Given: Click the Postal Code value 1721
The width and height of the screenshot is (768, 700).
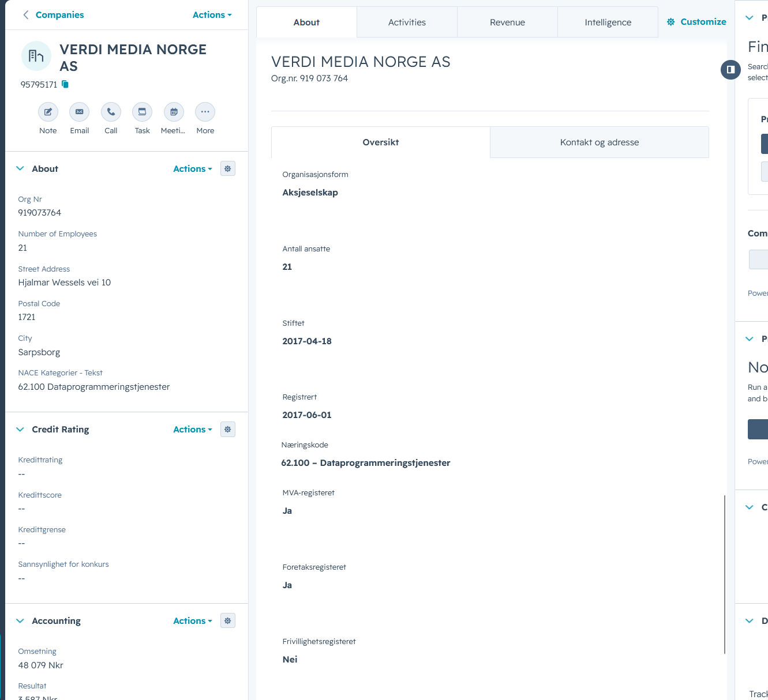Looking at the screenshot, I should click(x=27, y=317).
